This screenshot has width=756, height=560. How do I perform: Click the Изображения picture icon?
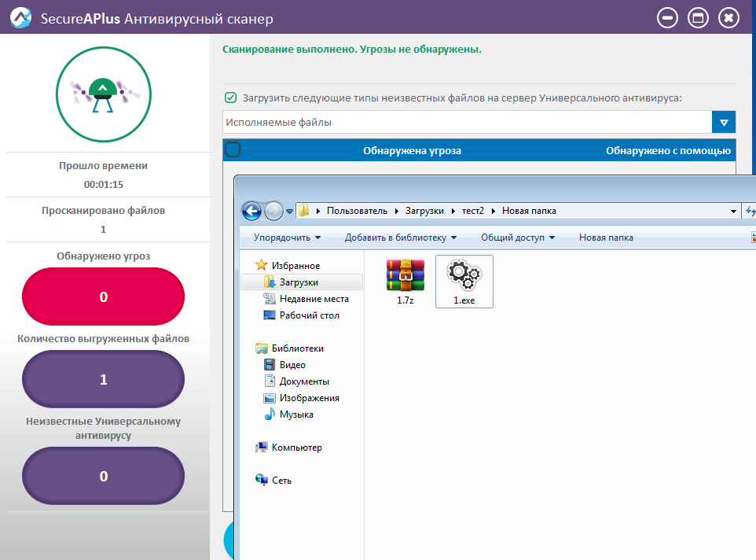pos(270,398)
